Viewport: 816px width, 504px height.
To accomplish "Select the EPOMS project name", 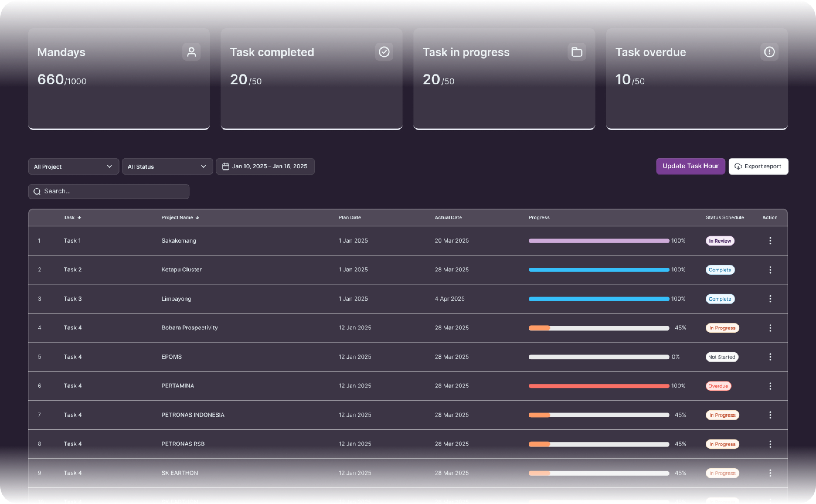I will pyautogui.click(x=172, y=357).
